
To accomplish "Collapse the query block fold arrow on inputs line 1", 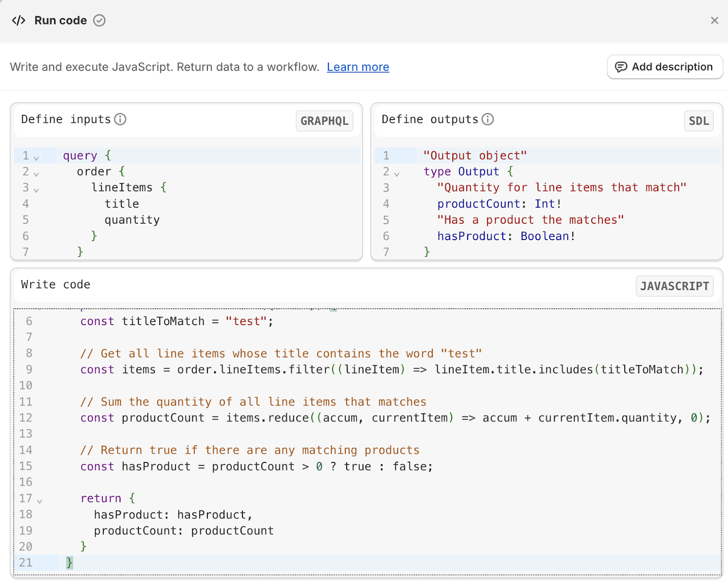I will pos(36,158).
